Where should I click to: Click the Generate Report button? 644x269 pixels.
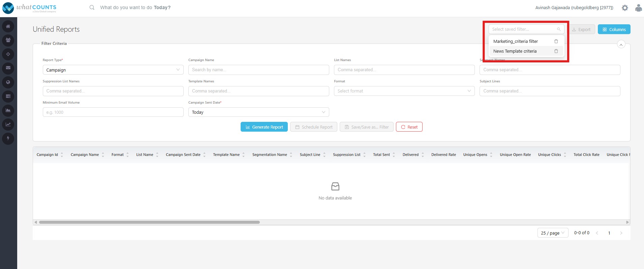pos(264,127)
